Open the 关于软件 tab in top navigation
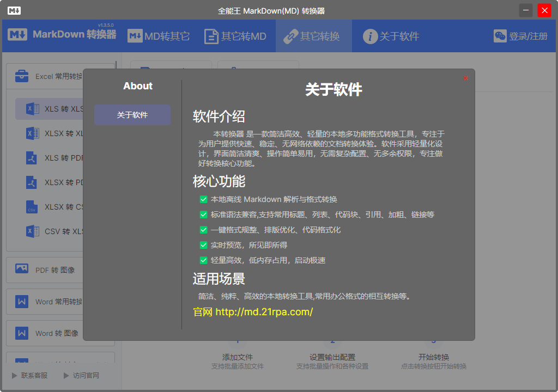The height and width of the screenshot is (392, 558). coord(391,36)
